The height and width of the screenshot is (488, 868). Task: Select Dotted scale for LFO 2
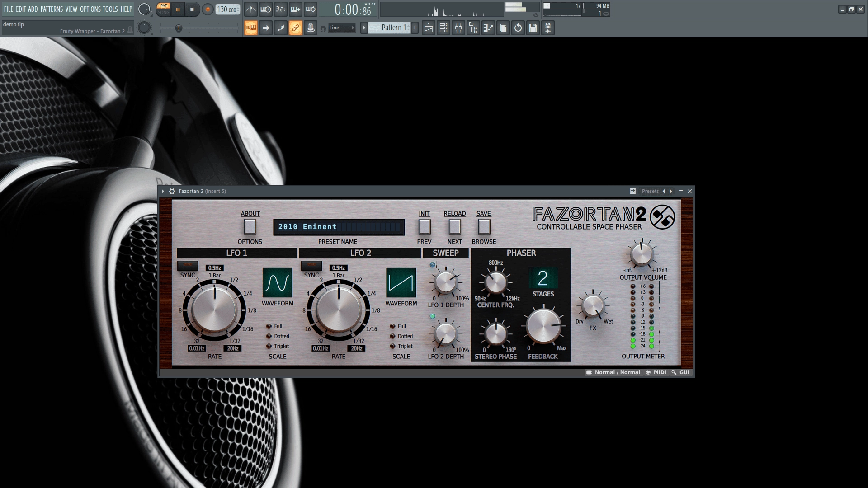click(393, 336)
